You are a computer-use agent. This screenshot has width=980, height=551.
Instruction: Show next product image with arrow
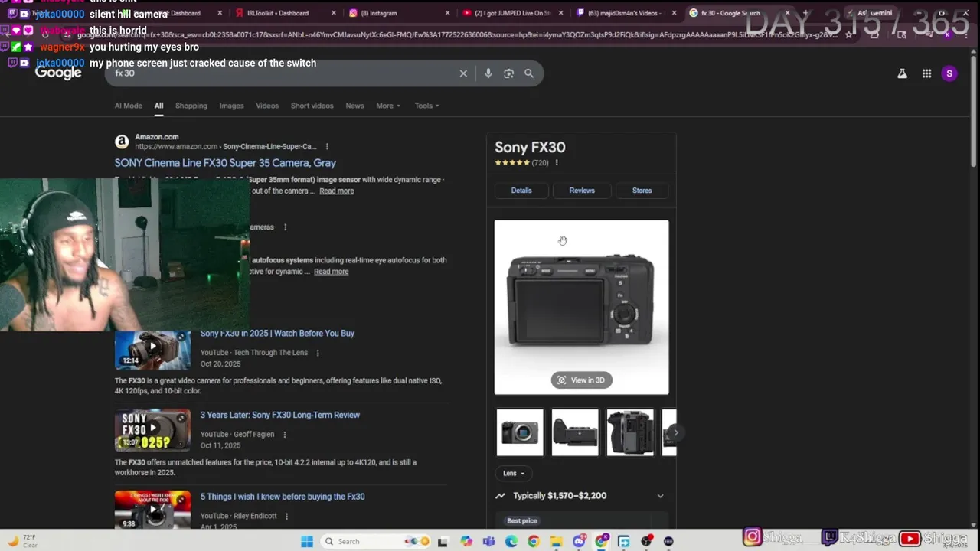point(675,432)
